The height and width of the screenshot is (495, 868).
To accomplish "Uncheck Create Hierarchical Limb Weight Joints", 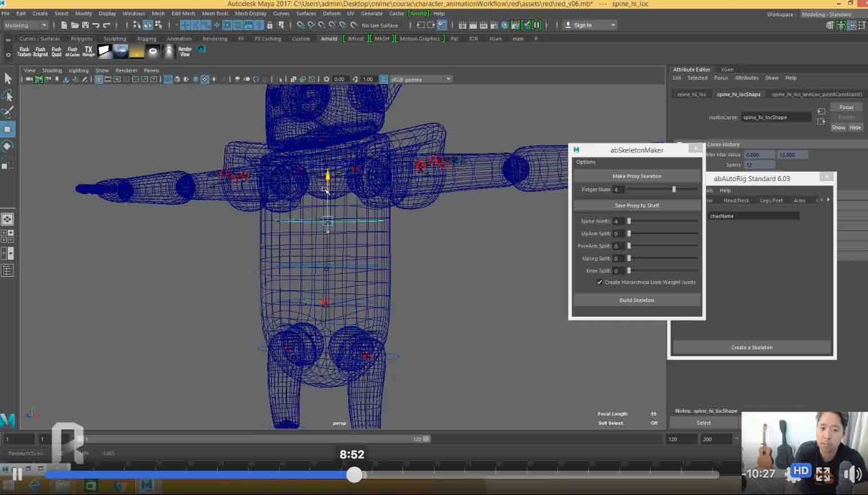I will pos(600,282).
